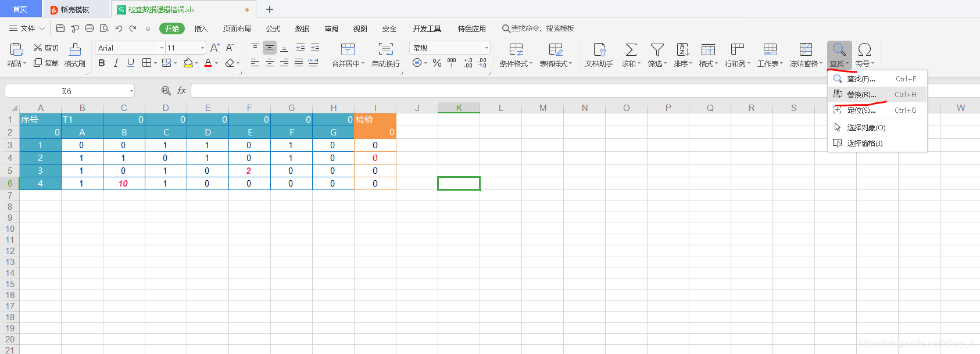
Task: Toggle bottom vertical alignment button
Action: [284, 48]
